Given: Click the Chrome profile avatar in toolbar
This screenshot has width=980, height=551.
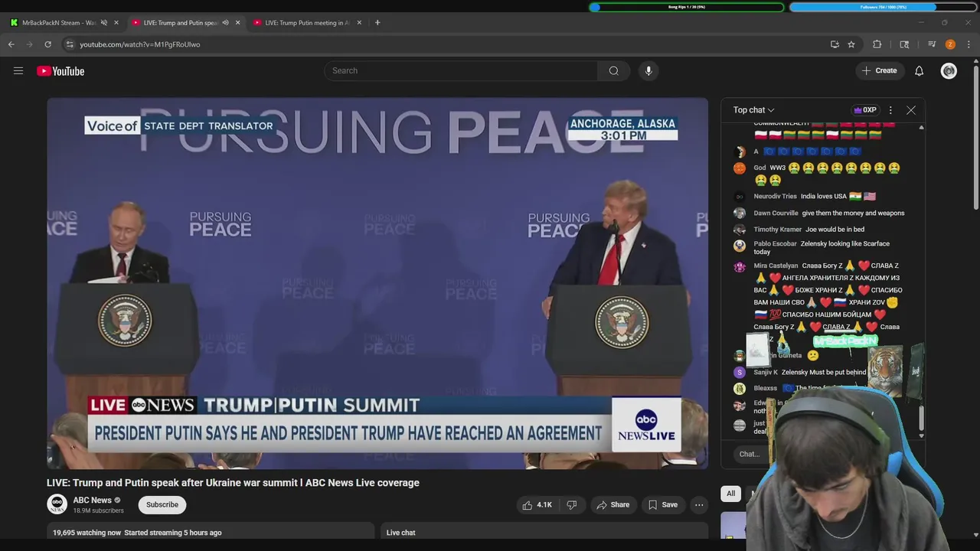Looking at the screenshot, I should click(950, 44).
